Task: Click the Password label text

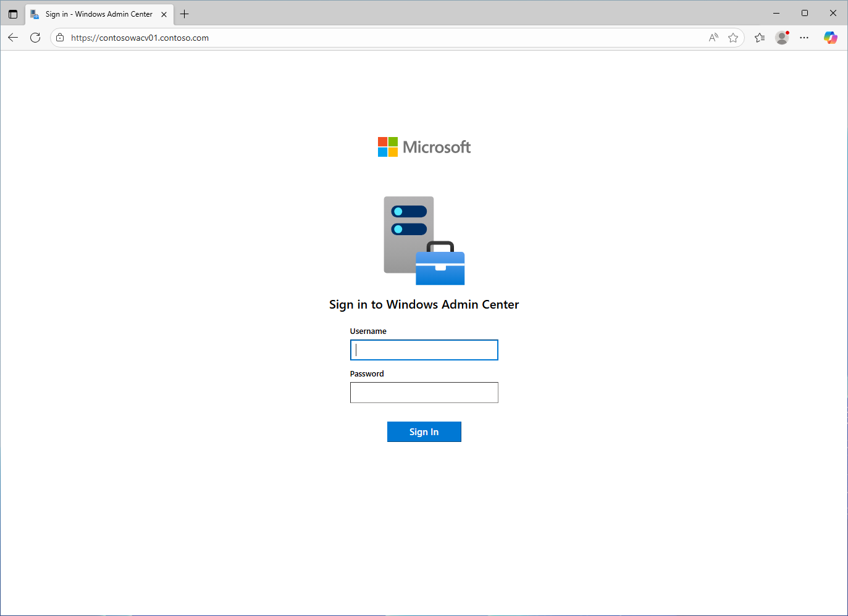Action: click(x=367, y=373)
